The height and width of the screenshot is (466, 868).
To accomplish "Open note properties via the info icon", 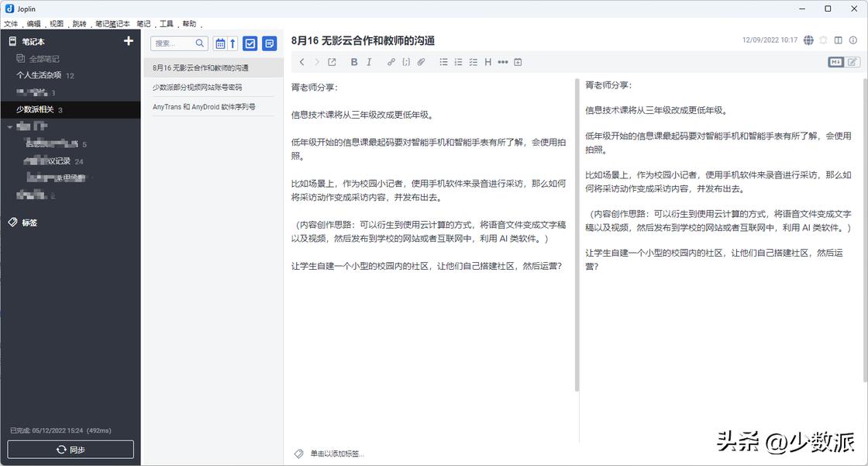I will tap(852, 40).
